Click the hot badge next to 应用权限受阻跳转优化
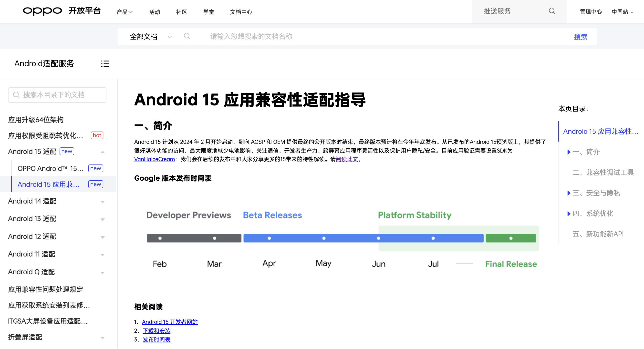 tap(97, 135)
